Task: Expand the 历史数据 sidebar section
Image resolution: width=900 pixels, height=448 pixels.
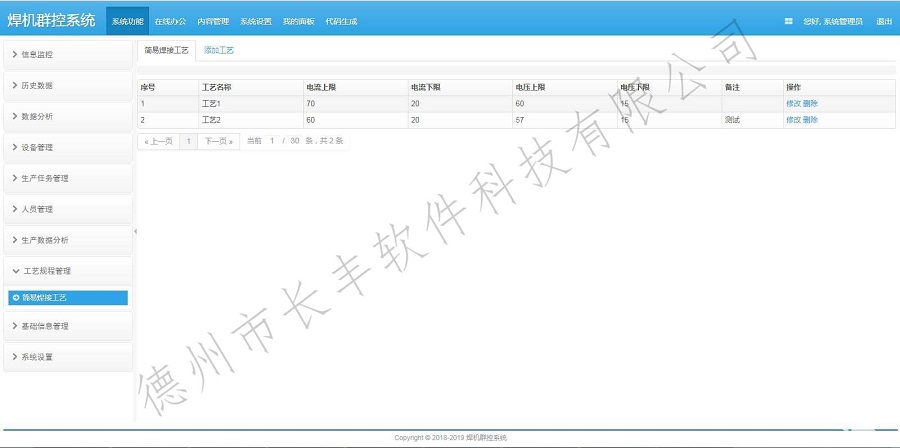Action: [x=67, y=85]
